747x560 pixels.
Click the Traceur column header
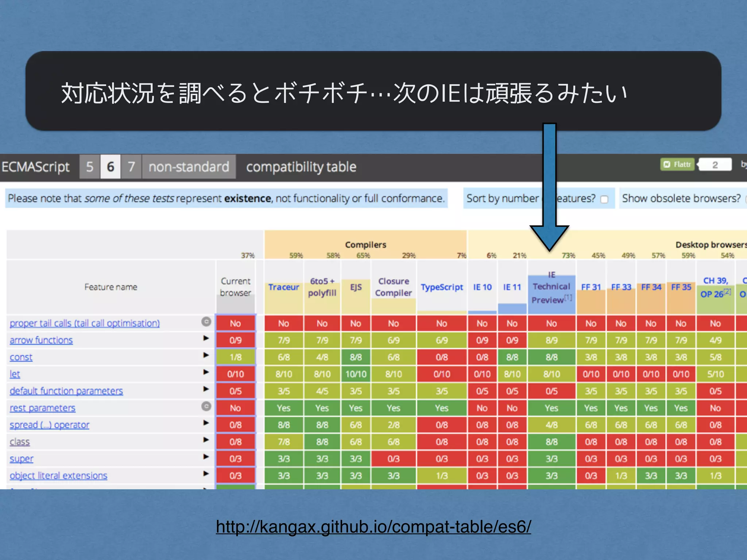[x=284, y=287]
